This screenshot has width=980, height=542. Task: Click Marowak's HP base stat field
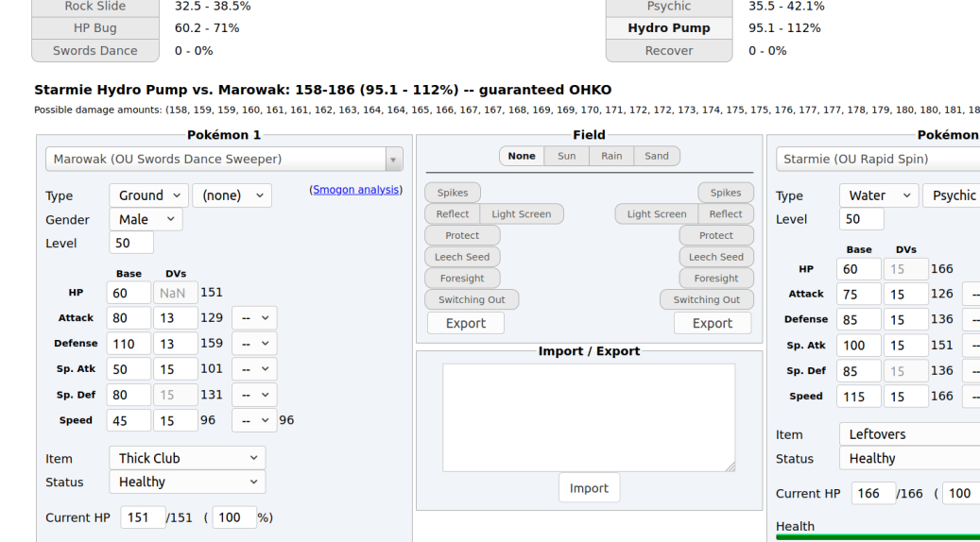tap(129, 293)
